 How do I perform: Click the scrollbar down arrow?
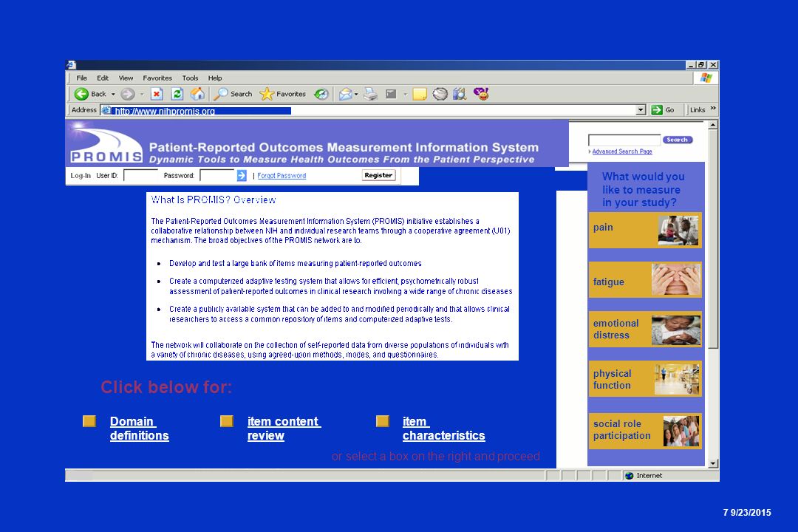tap(713, 463)
